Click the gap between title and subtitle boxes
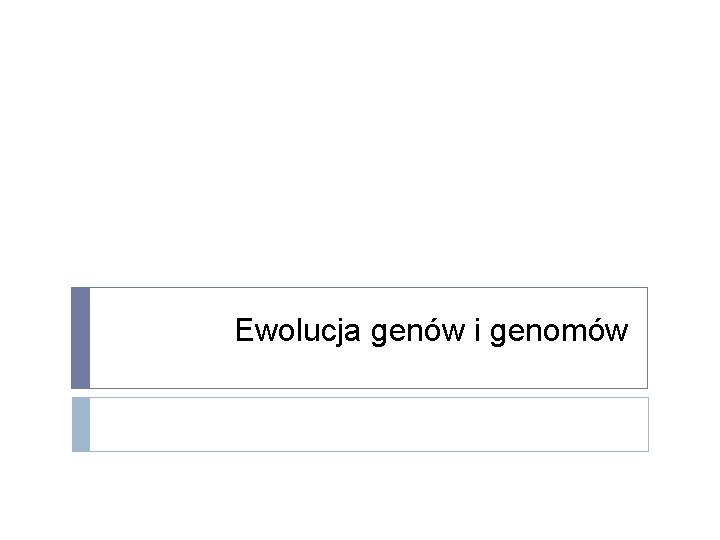Image resolution: width=720 pixels, height=540 pixels. click(360, 393)
